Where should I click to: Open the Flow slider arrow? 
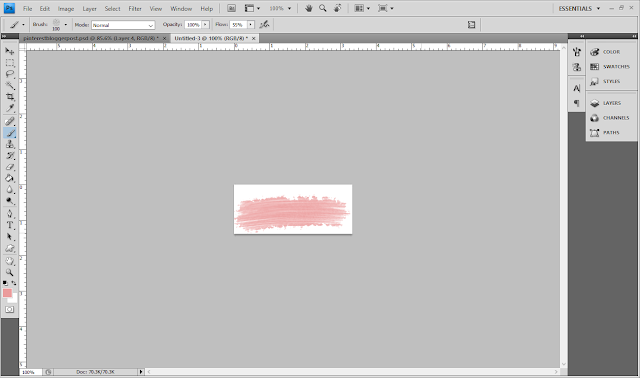click(x=251, y=25)
